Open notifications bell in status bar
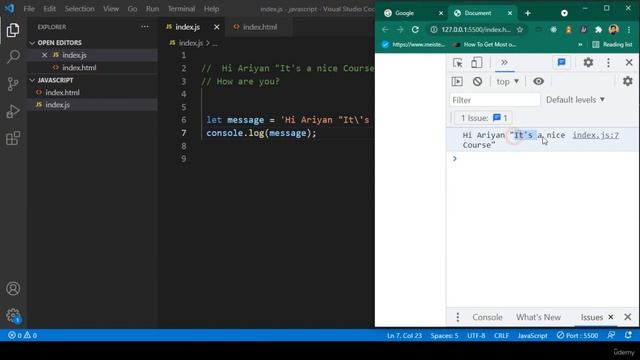The image size is (640, 360). (628, 335)
